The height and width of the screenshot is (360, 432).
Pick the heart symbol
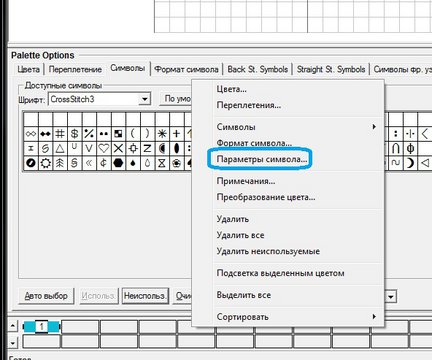coord(104,148)
